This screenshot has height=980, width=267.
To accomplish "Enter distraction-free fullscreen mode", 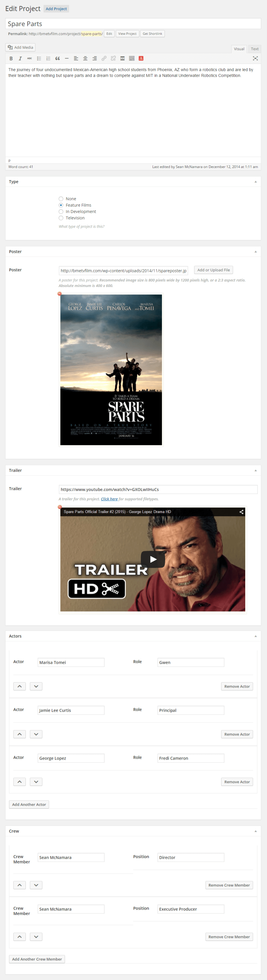I will coord(255,59).
